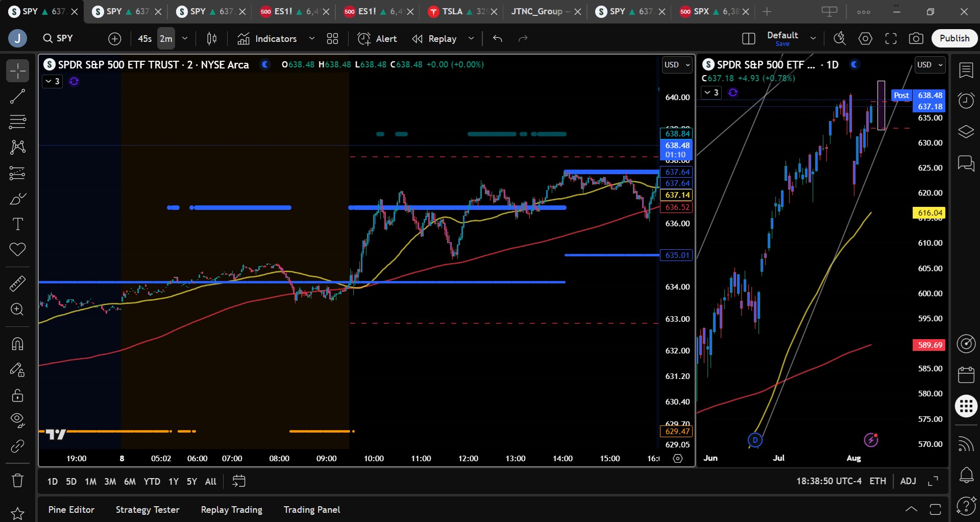Start bar Replay mode
Screen dimensions: 980x522
coord(434,38)
